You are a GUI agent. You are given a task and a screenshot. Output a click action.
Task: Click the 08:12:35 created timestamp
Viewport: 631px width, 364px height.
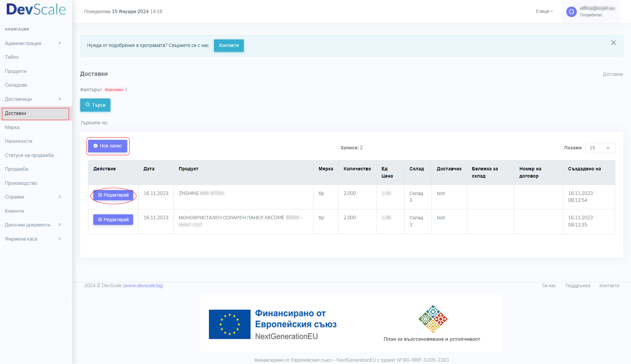click(x=577, y=225)
